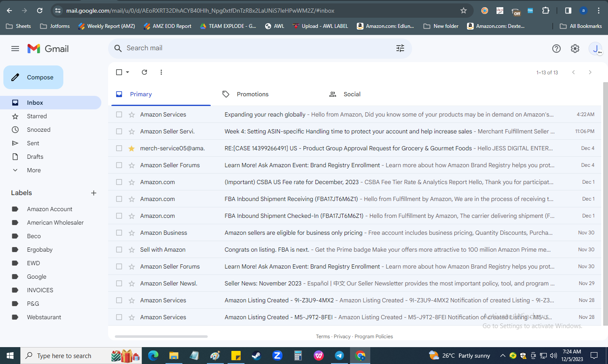
Task: Open the AMZ EOD Report bookmark
Action: 167,26
